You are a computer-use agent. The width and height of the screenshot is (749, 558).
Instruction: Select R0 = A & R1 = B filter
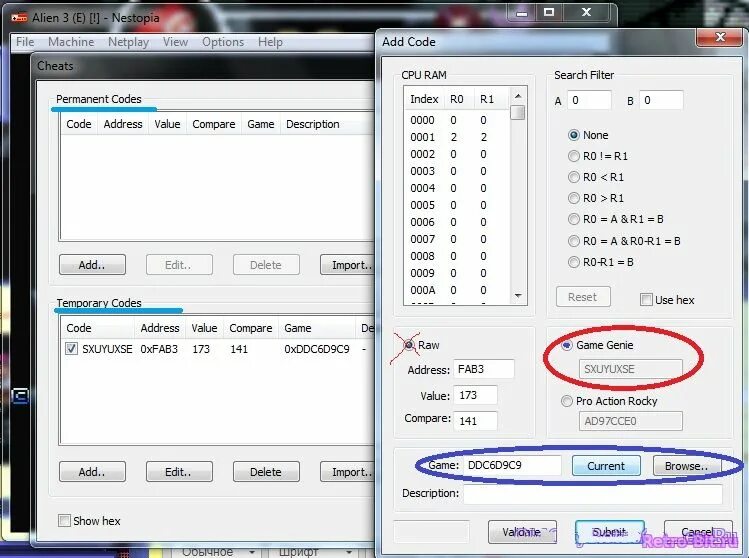pyautogui.click(x=574, y=219)
